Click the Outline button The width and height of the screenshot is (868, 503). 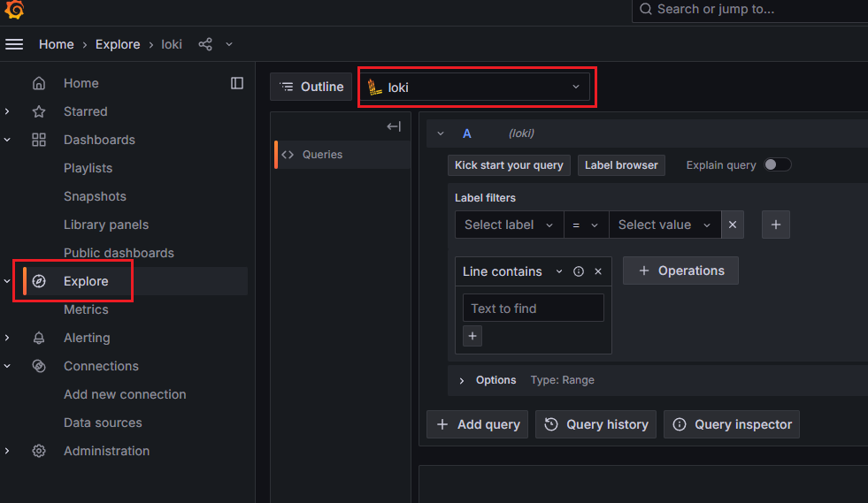click(311, 87)
